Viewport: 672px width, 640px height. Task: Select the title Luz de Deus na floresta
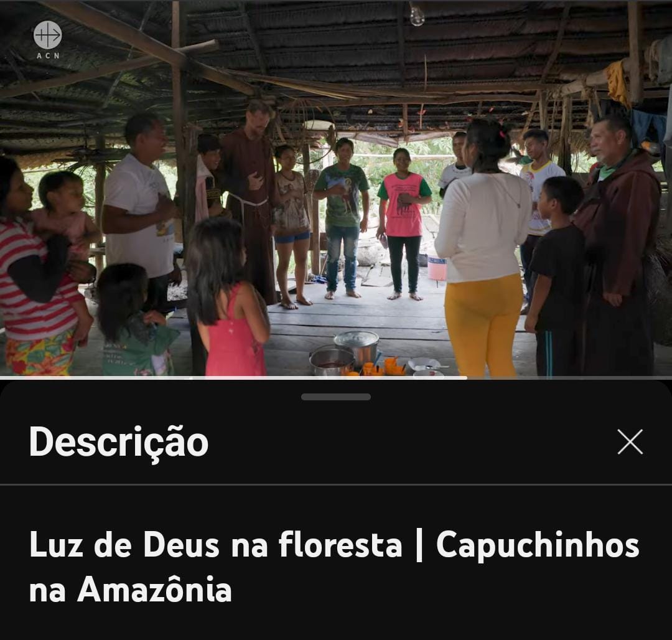coord(215,544)
